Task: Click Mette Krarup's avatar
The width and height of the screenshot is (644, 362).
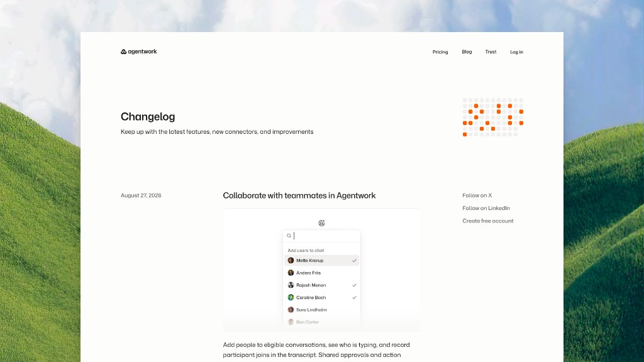Action: tap(291, 261)
